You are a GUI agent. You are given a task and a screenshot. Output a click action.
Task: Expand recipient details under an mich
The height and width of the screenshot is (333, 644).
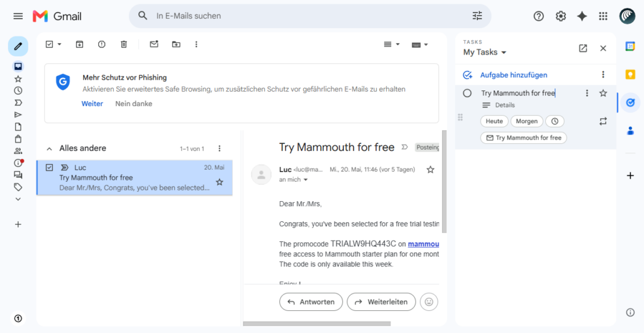[305, 180]
